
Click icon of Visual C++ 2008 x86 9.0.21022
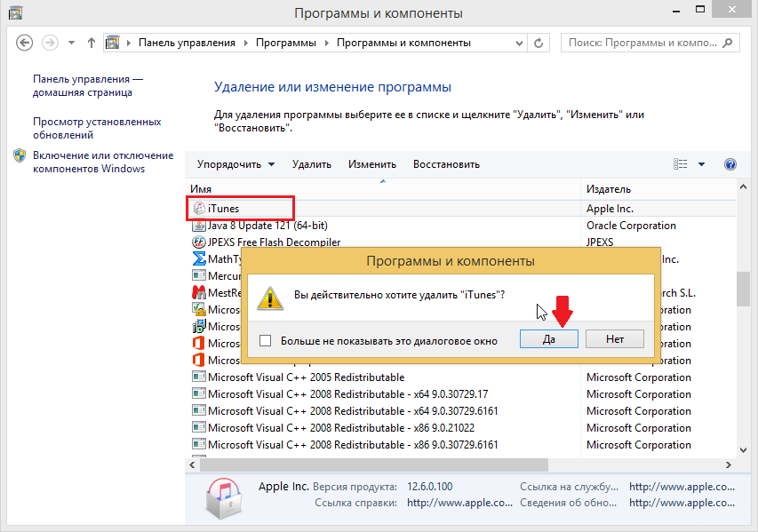199,427
